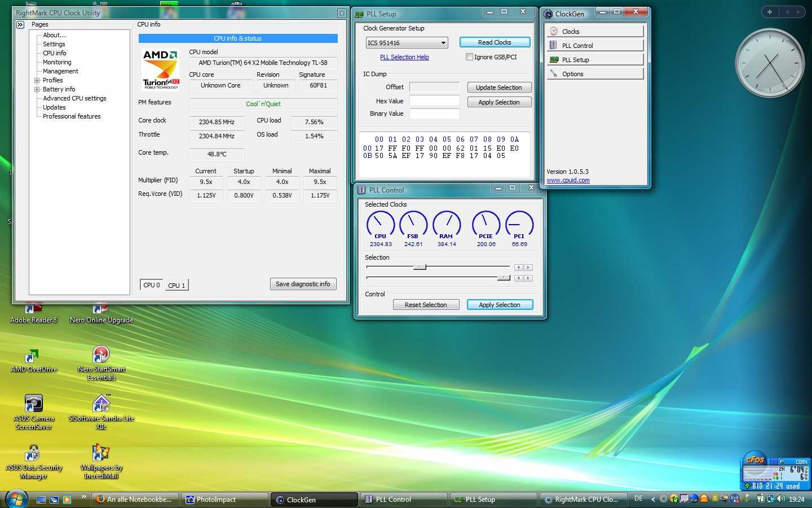Expand the Profiles tree node

tap(37, 80)
